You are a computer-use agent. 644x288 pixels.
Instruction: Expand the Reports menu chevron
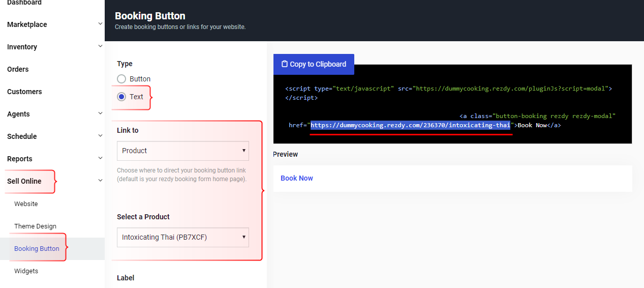click(x=100, y=158)
